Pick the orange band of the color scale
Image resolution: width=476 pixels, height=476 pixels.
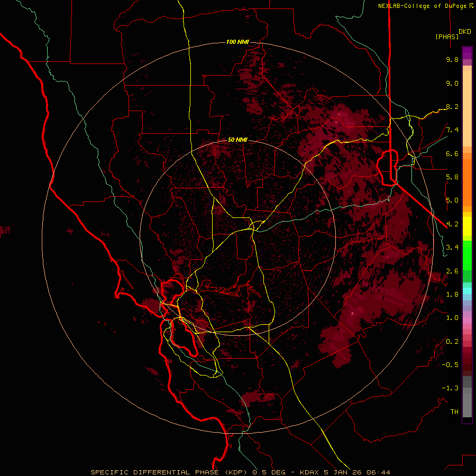[467, 182]
